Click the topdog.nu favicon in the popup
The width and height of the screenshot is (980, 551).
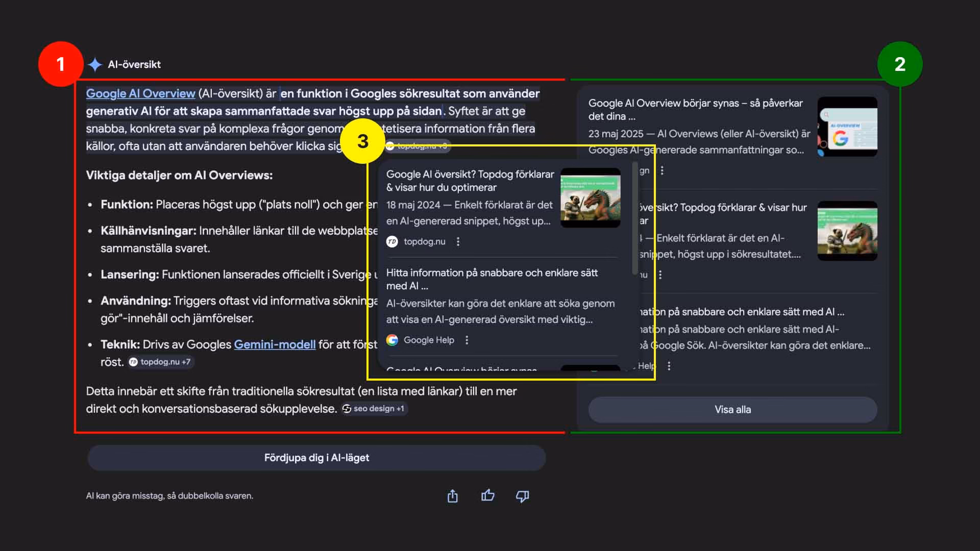pos(392,242)
